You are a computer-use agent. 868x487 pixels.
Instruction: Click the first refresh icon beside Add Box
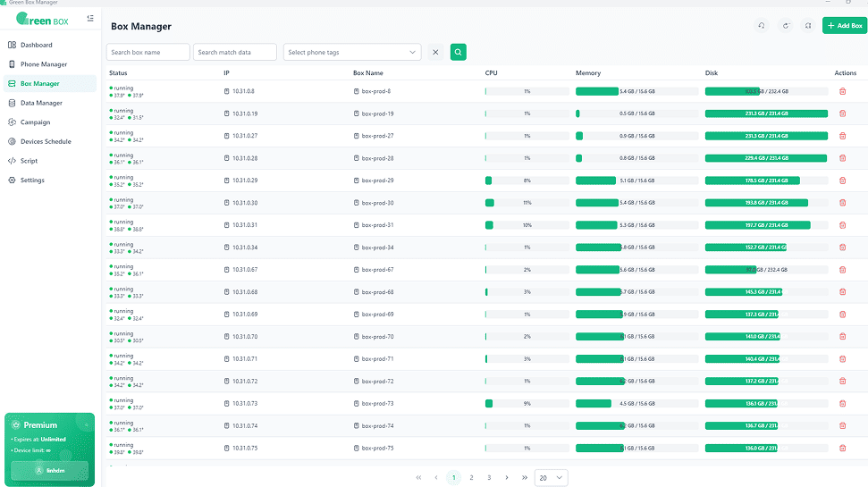(762, 25)
